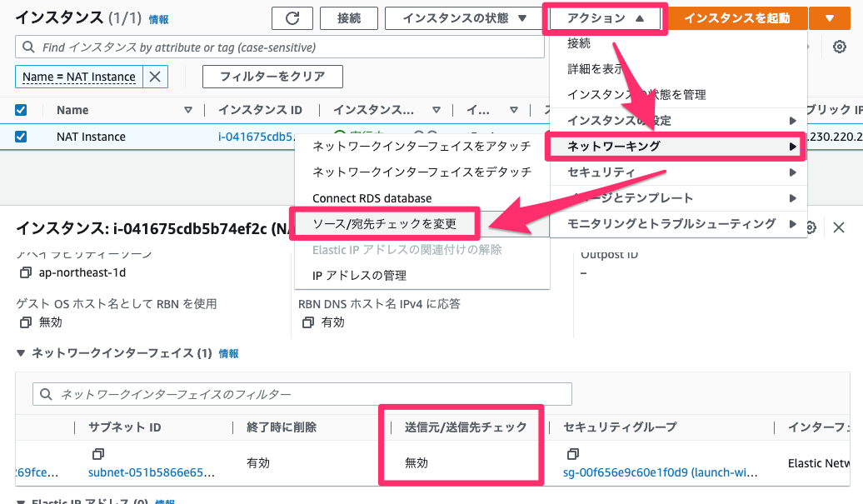Focus the Find インスタンス search field

[x=280, y=47]
